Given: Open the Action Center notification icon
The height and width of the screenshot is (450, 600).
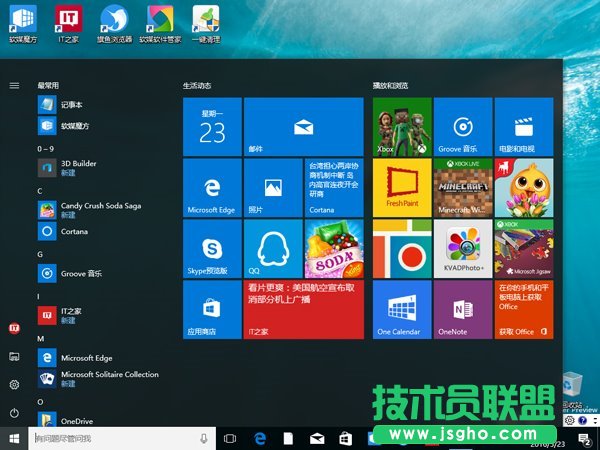Looking at the screenshot, I should coord(584,439).
